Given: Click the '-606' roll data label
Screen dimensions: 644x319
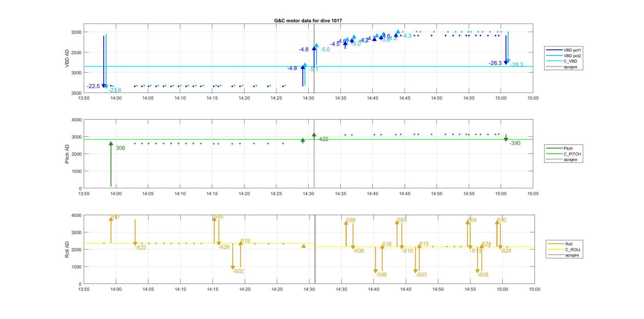Looking at the screenshot, I should tap(358, 251).
